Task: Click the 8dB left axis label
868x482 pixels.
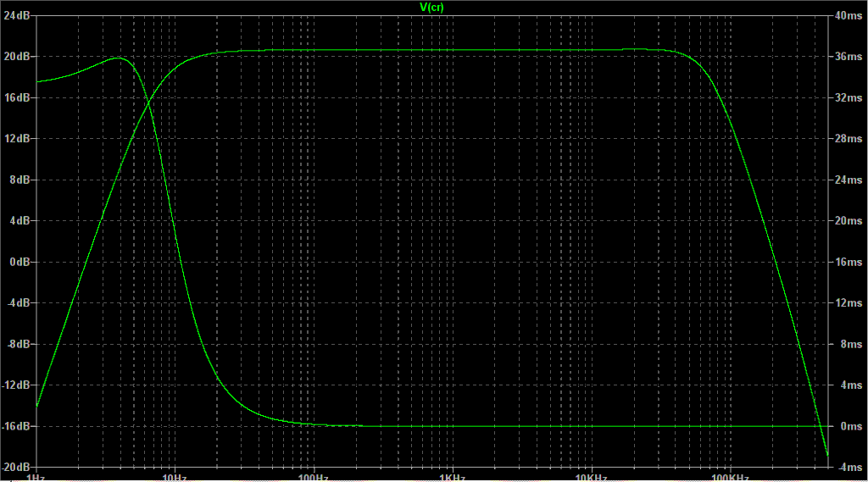Action: 19,180
